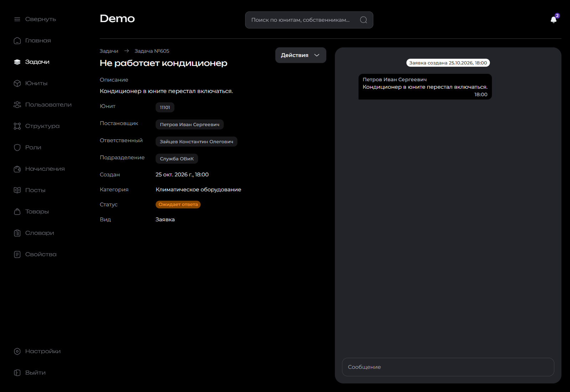Open the Структура nodes icon
This screenshot has height=392, width=570.
pyautogui.click(x=17, y=126)
